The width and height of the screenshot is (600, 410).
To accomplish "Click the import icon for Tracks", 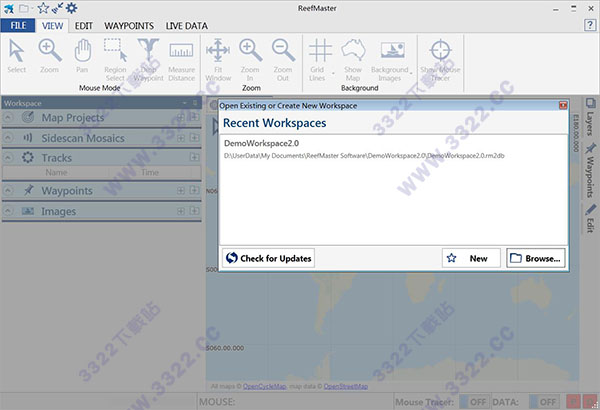I will pos(194,157).
